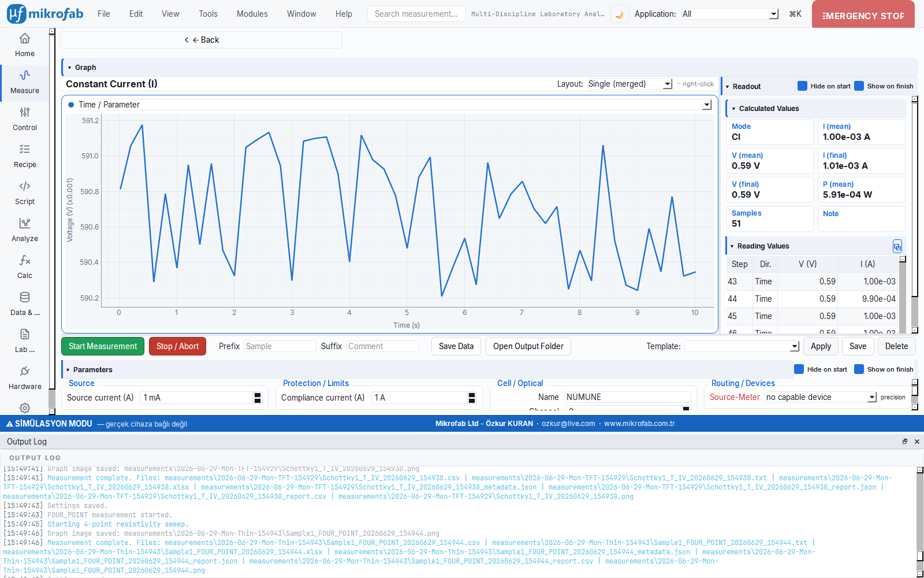Open the Script code section
The width and height of the screenshot is (924, 578).
24,193
